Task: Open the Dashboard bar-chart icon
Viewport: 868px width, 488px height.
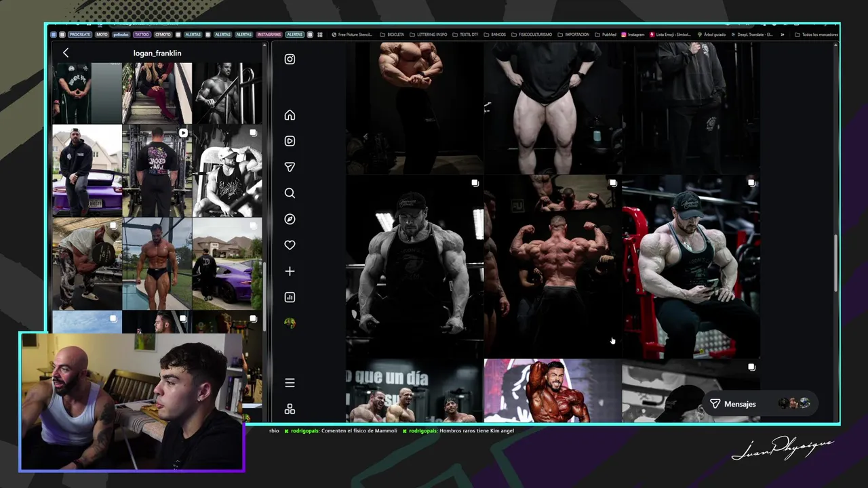Action: point(290,297)
